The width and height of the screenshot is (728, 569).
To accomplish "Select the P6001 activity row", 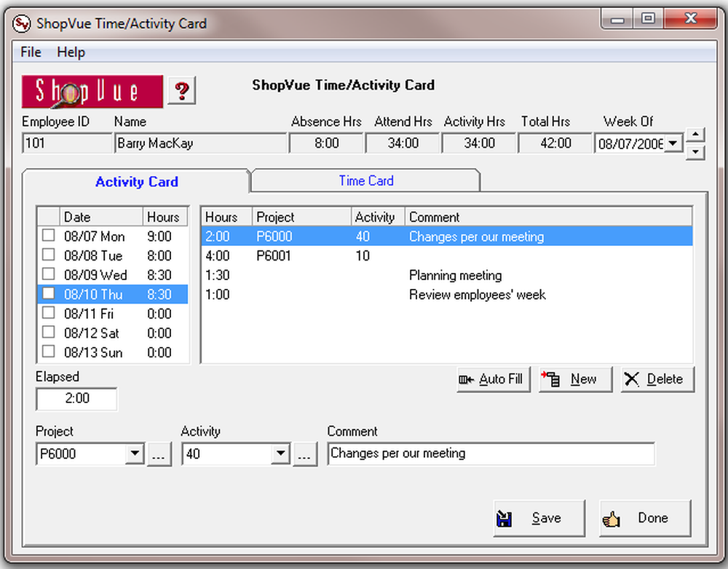I will click(447, 255).
